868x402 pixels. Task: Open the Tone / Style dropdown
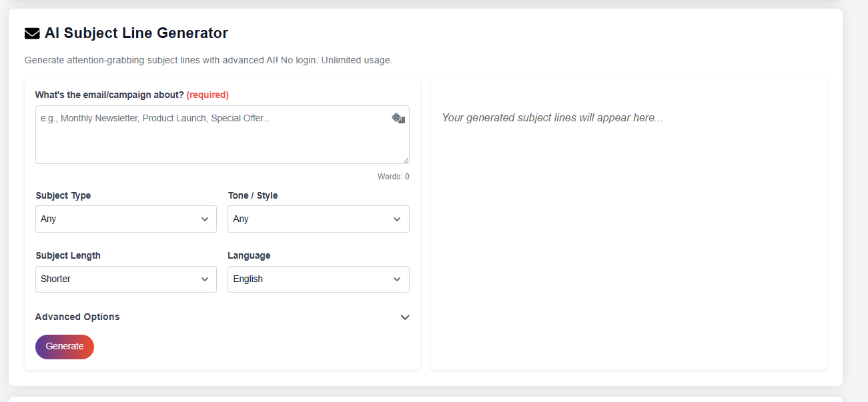tap(318, 219)
